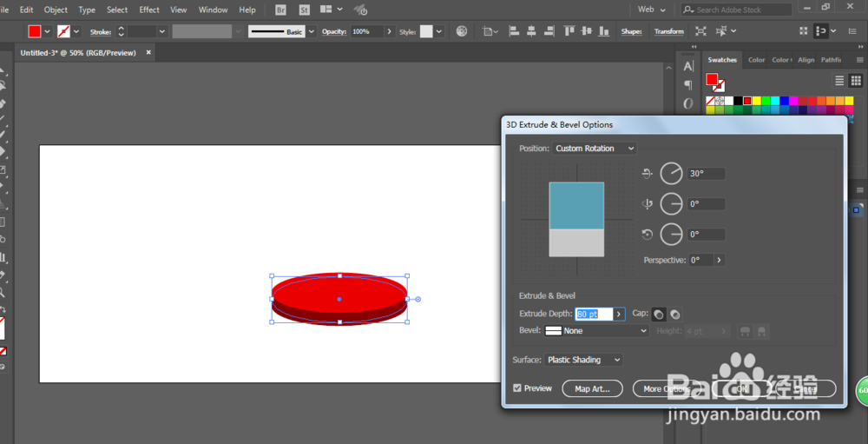This screenshot has width=868, height=444.
Task: Click Vertical Align Center icon
Action: click(x=587, y=31)
